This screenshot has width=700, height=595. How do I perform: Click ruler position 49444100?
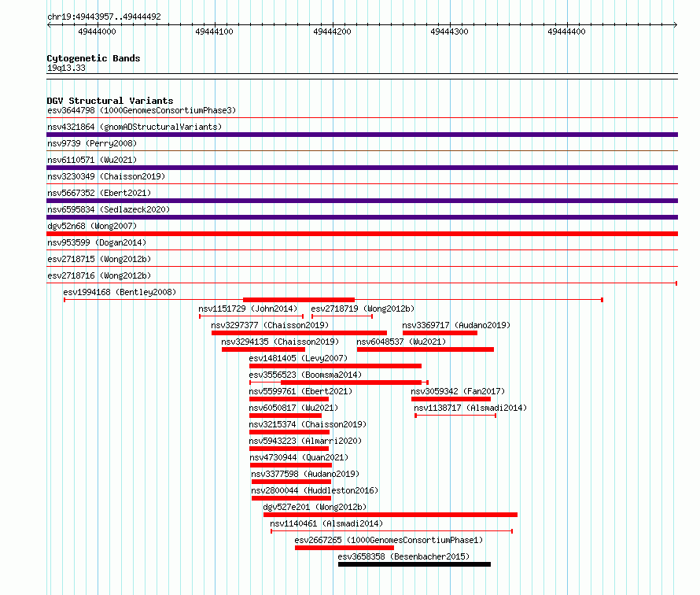214,31
